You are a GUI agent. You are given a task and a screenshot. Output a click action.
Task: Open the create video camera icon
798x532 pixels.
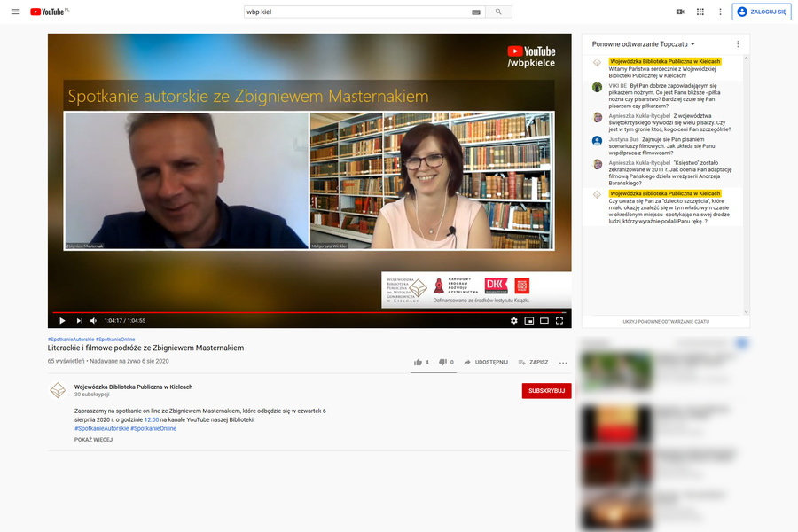(680, 12)
